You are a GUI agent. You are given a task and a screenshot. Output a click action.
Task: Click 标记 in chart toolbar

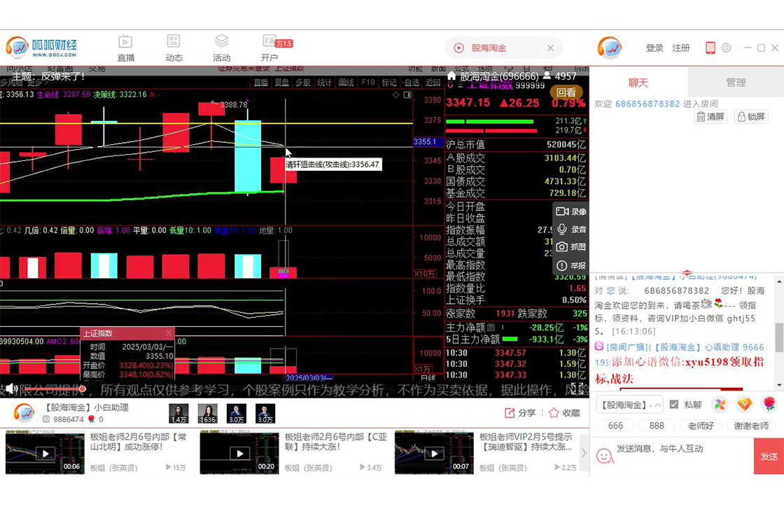click(x=389, y=83)
